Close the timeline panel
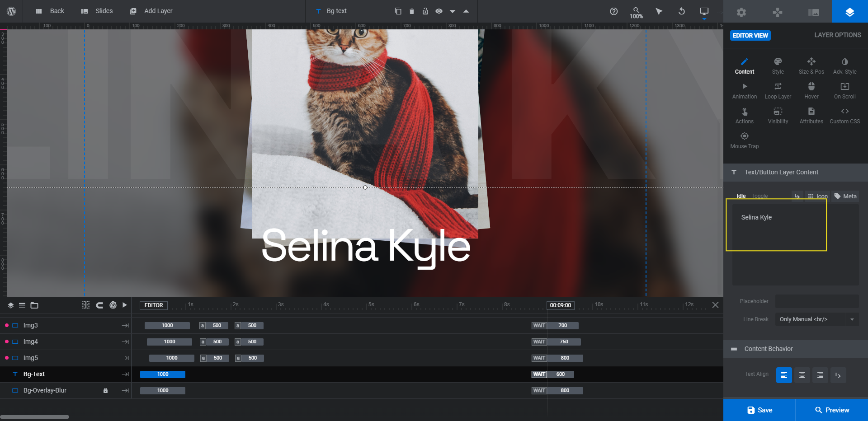 715,305
